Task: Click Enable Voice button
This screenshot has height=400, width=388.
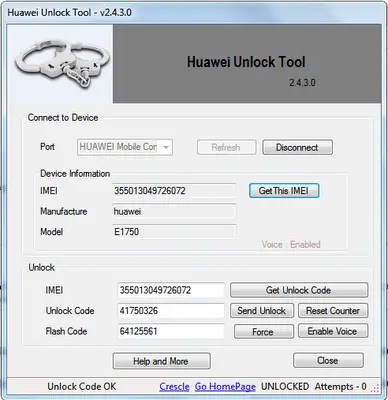Action: [333, 331]
